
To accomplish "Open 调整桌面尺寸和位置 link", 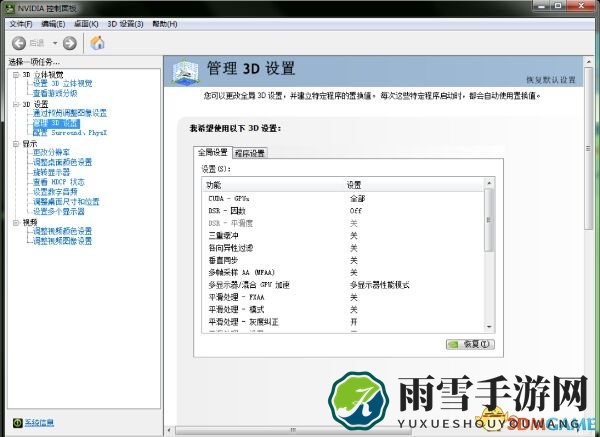I will [x=66, y=202].
